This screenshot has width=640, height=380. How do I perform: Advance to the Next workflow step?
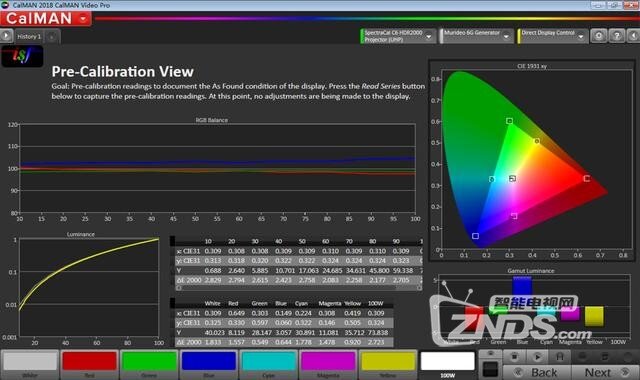tap(606, 372)
